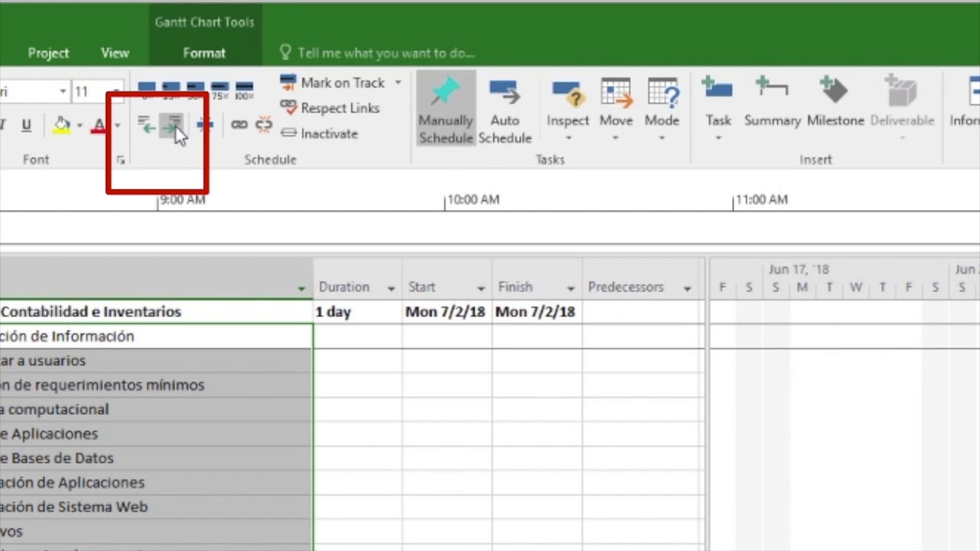The image size is (980, 551).
Task: Open Mark on Track dropdown arrow
Action: point(398,82)
